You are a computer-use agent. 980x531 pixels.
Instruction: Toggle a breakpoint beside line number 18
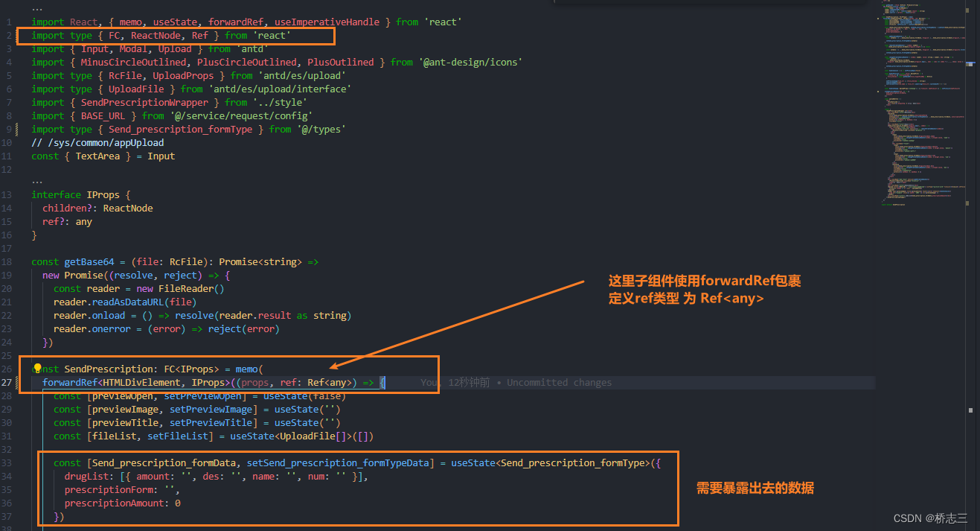pyautogui.click(x=19, y=261)
